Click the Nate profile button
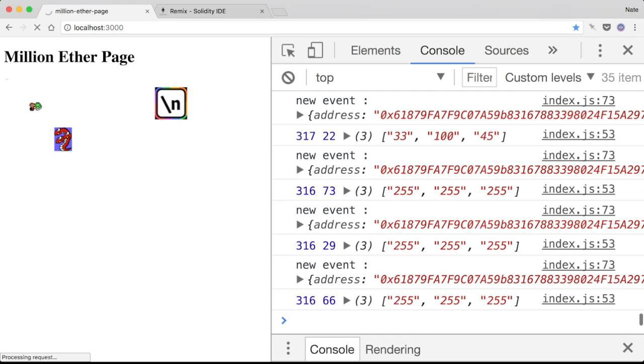 (x=631, y=10)
